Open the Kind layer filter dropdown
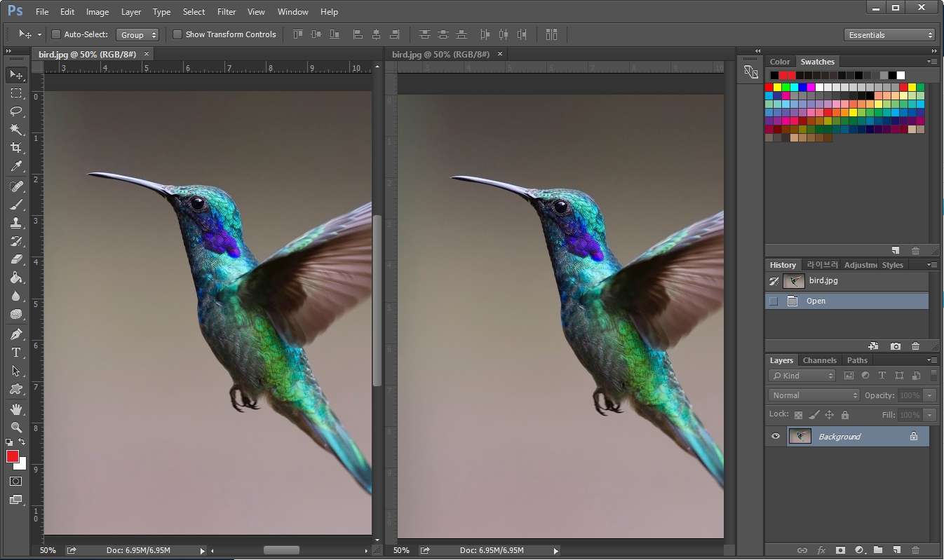Image resolution: width=944 pixels, height=560 pixels. (802, 376)
